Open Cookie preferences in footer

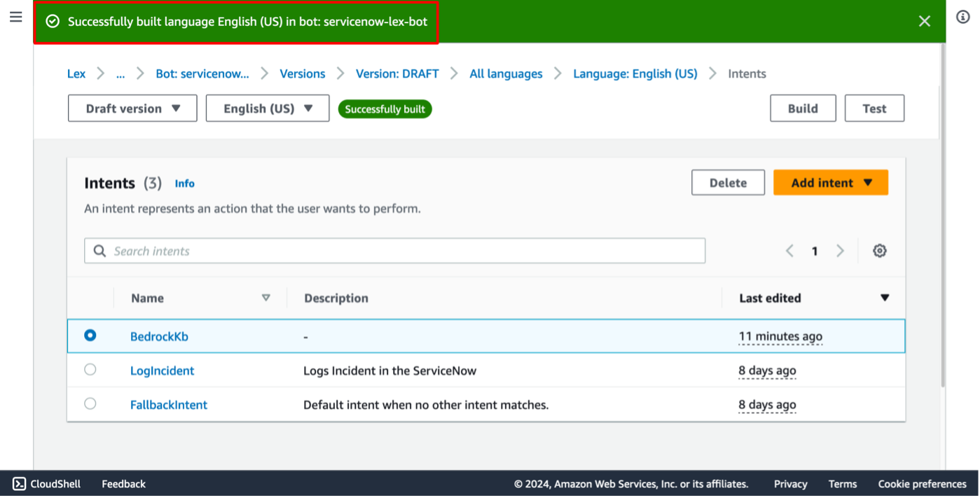922,484
